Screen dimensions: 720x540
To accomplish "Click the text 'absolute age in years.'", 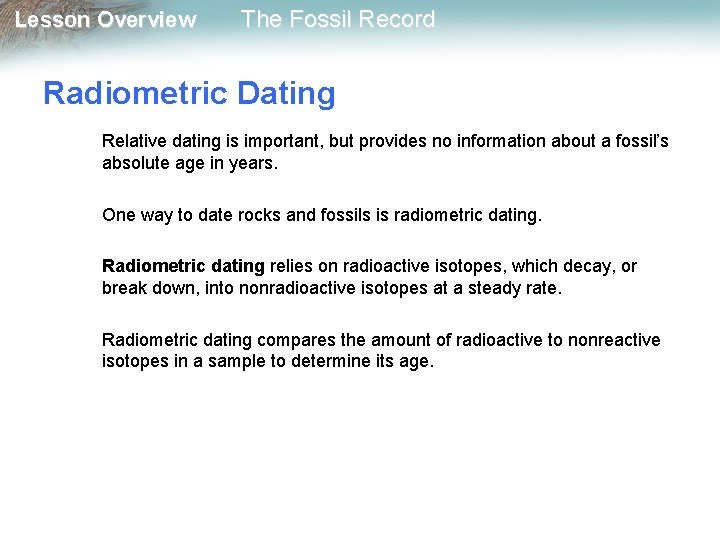I will tap(190, 163).
